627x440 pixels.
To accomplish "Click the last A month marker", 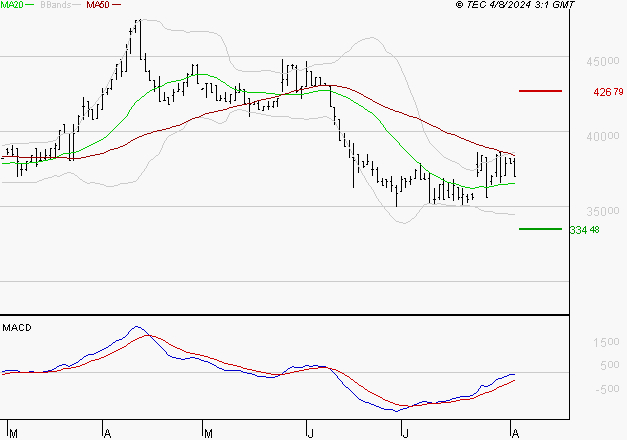I will [515, 434].
